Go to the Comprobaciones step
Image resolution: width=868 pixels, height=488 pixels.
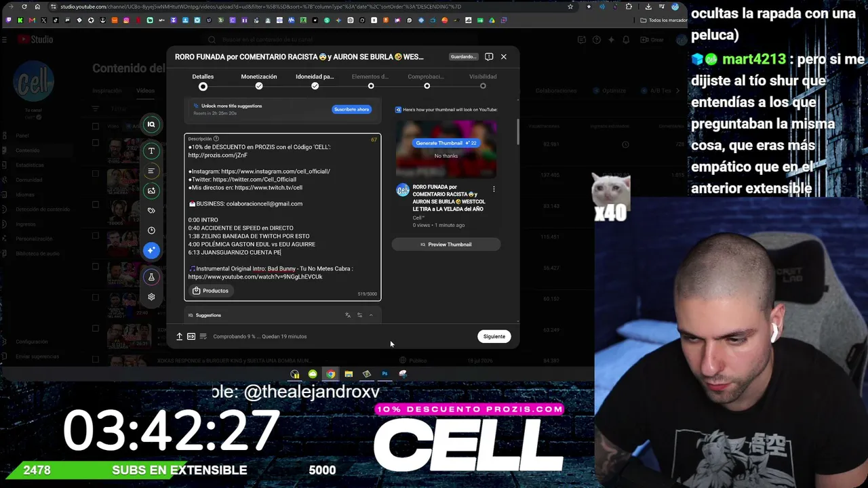pyautogui.click(x=427, y=81)
